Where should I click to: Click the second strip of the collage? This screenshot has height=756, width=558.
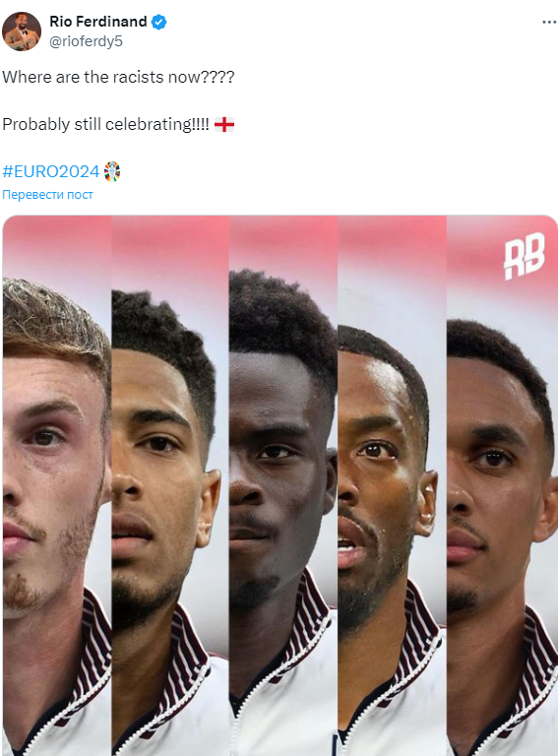coord(170,485)
